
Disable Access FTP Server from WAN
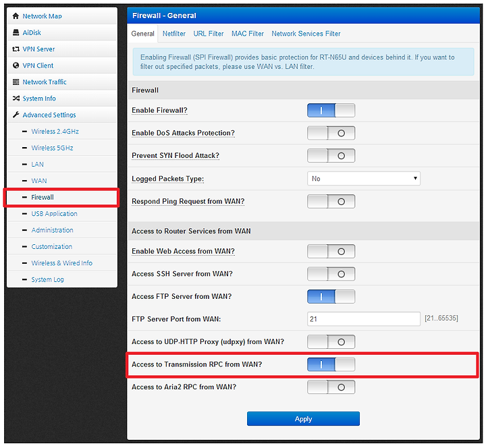[x=331, y=296]
